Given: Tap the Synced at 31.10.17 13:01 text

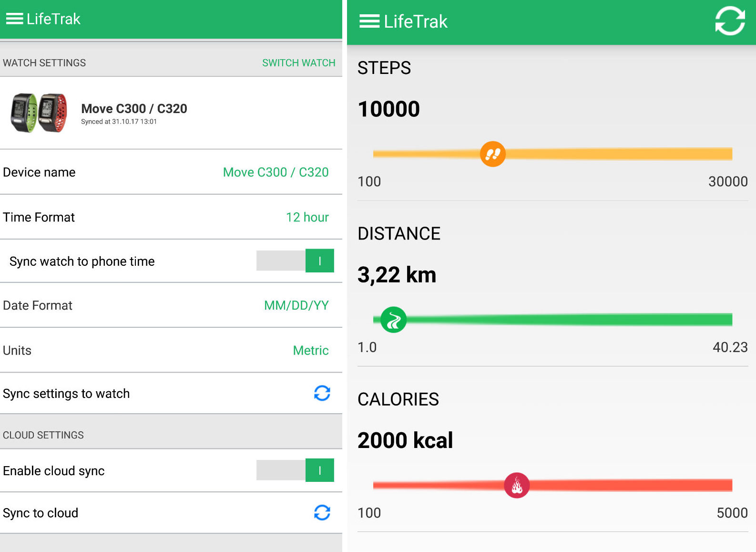Looking at the screenshot, I should (119, 122).
